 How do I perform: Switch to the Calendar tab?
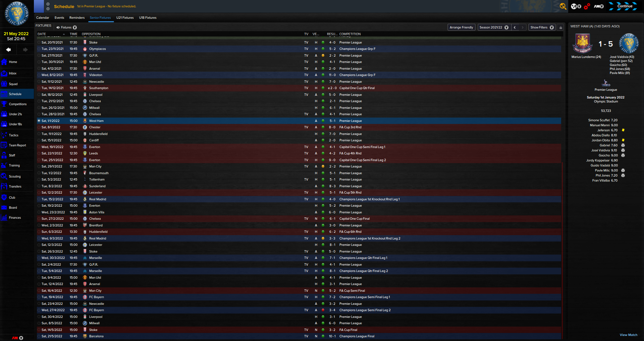43,18
